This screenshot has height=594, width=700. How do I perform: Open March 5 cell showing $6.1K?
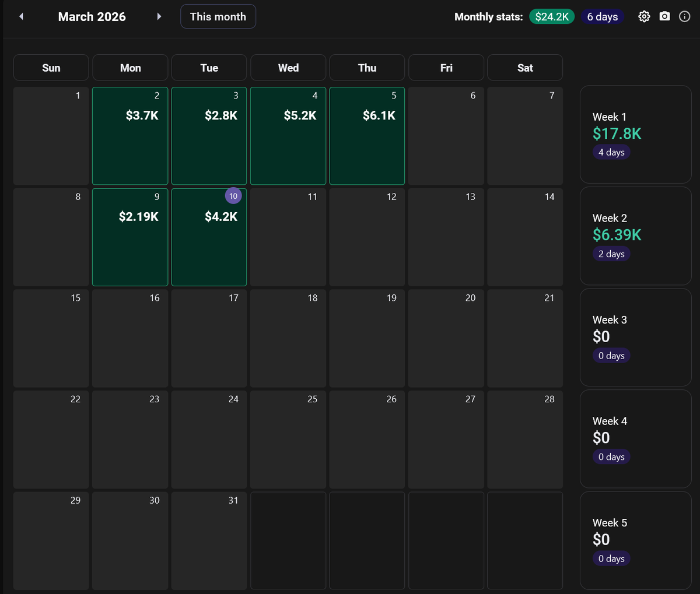pyautogui.click(x=367, y=136)
